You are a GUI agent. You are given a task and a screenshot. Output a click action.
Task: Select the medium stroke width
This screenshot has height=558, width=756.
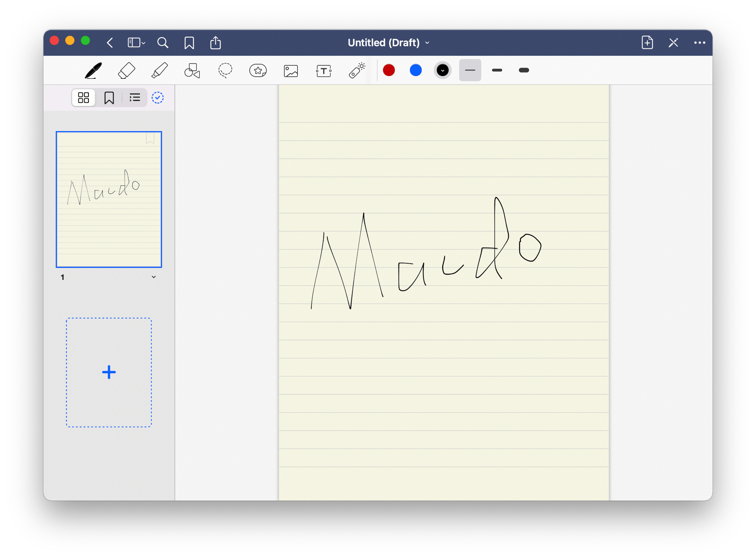click(497, 70)
